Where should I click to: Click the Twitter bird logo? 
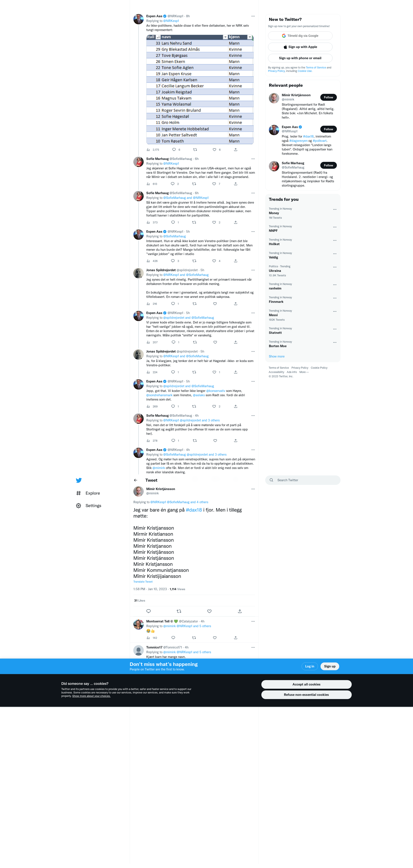79,480
